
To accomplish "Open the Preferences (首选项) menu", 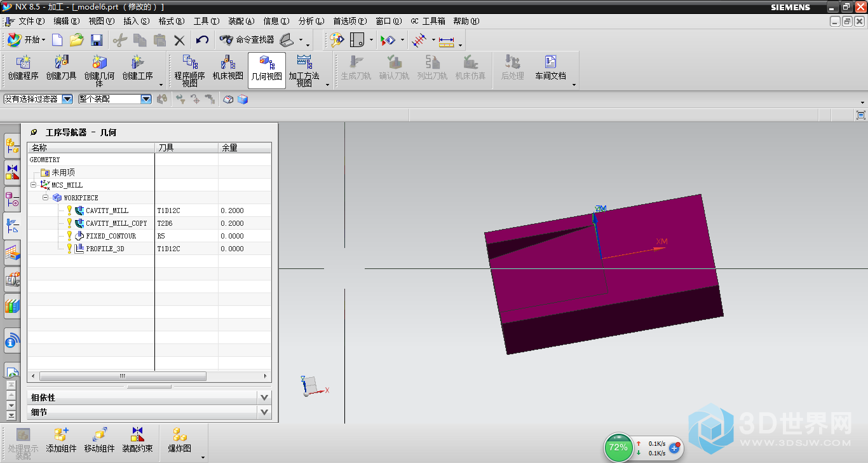I will click(x=350, y=21).
